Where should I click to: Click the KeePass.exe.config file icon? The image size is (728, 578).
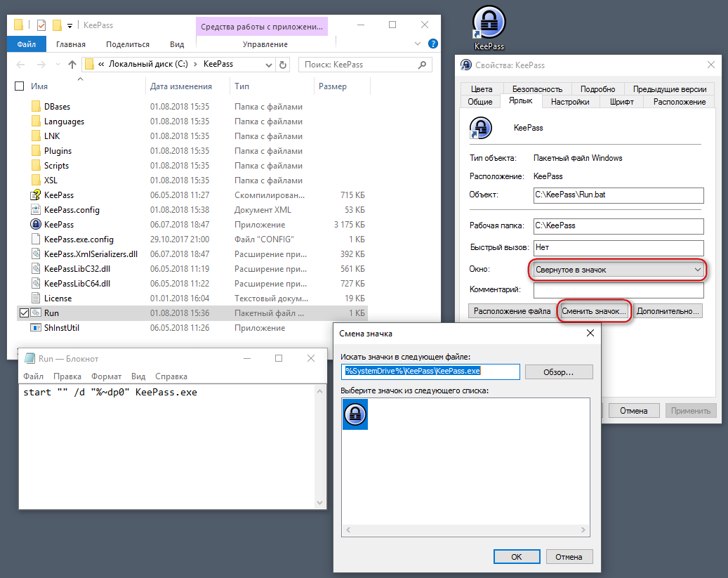36,239
